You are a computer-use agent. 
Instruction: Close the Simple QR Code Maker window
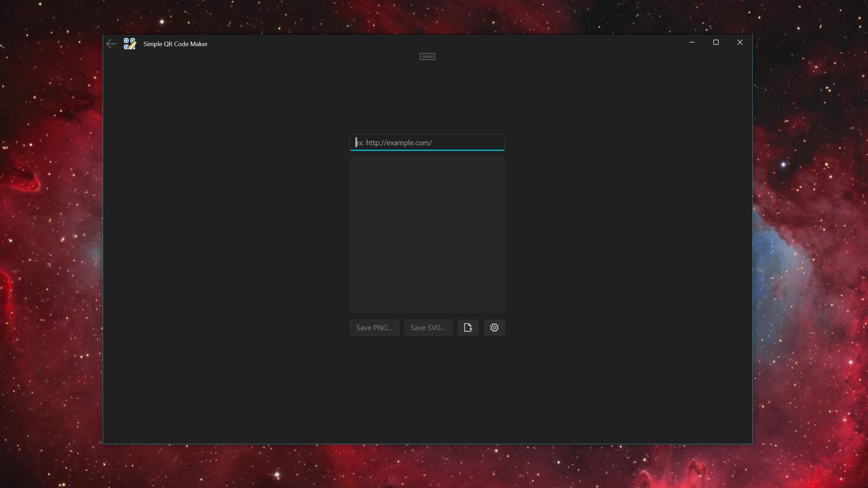coord(740,42)
